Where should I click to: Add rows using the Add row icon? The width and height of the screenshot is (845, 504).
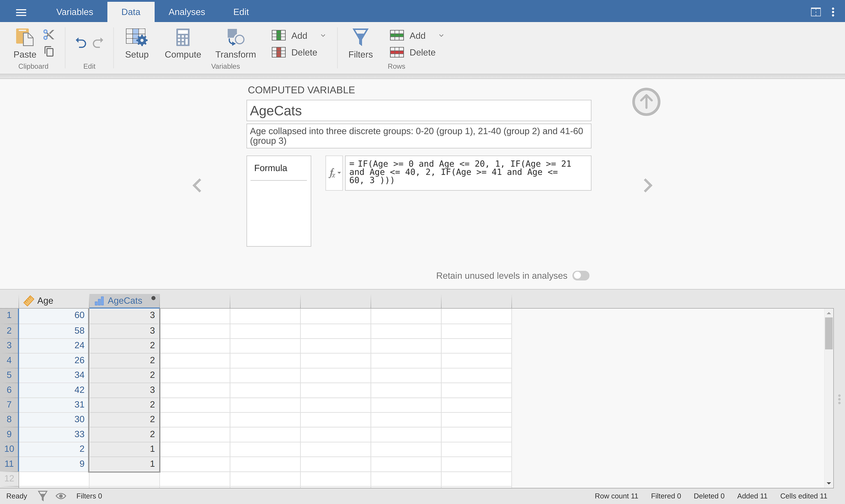click(x=397, y=35)
